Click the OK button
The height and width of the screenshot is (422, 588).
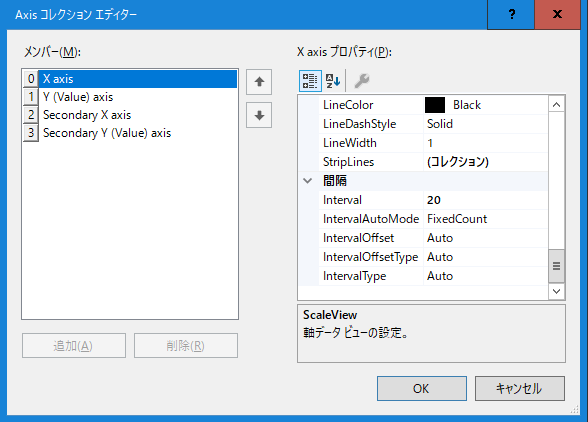click(x=422, y=389)
